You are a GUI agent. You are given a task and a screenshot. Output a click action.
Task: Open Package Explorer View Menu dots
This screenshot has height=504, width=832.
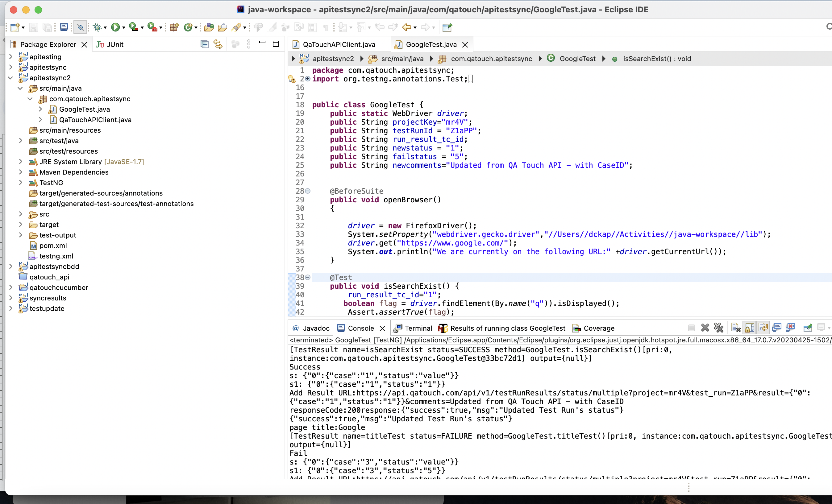pyautogui.click(x=249, y=44)
